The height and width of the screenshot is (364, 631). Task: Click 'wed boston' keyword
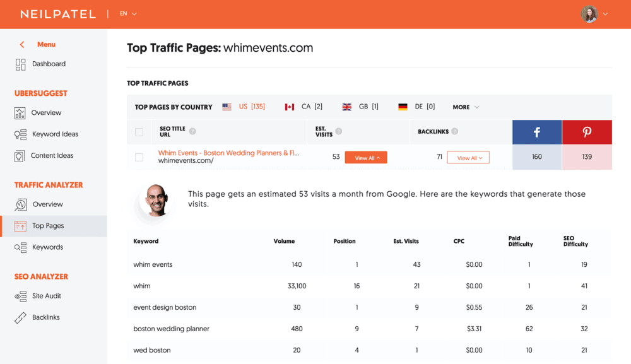coord(152,350)
